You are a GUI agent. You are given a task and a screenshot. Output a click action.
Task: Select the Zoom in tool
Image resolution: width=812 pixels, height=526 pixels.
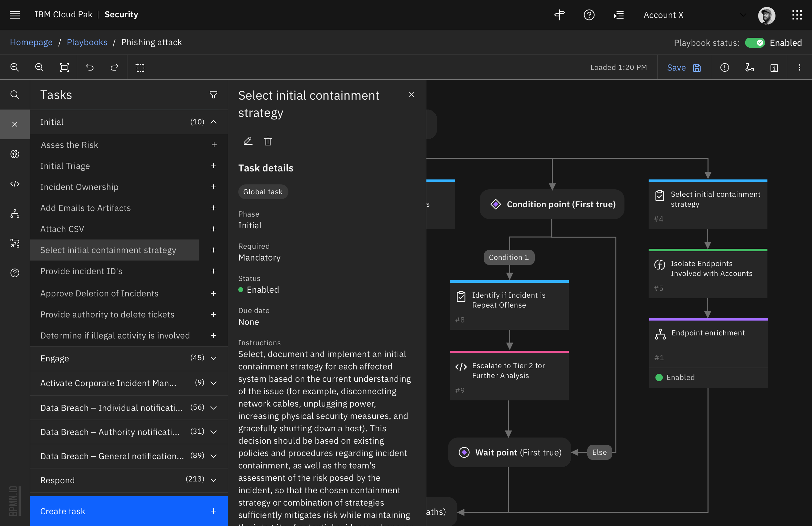[x=15, y=67]
